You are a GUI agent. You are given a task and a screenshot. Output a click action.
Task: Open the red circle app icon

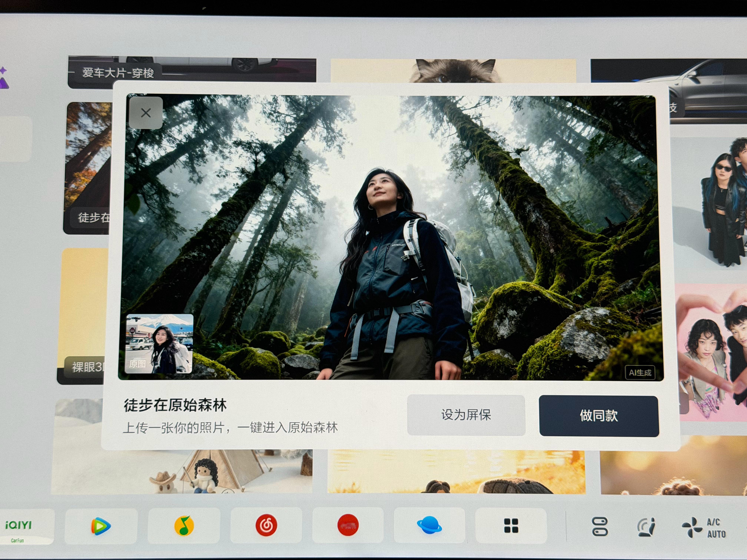(x=348, y=525)
